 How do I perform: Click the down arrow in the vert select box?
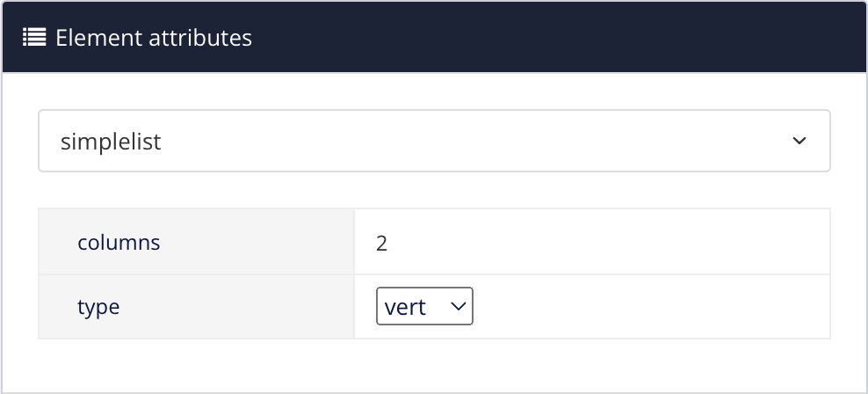(457, 306)
